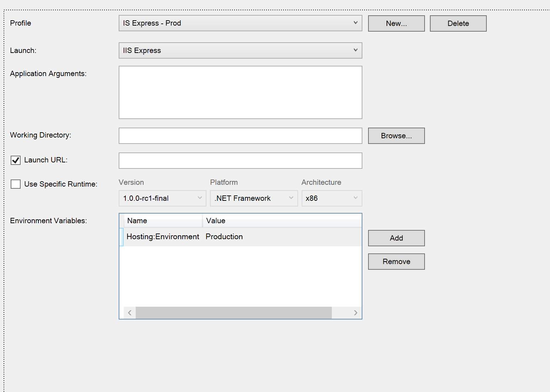Screen dimensions: 550x392
Task: Select the Hosting:Environment variable name cell
Action: [163, 237]
